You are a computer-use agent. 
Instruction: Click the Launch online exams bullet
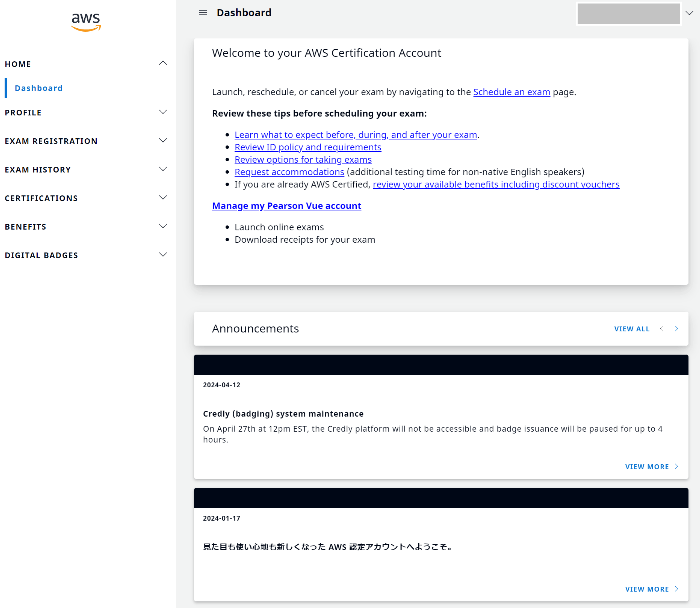(279, 227)
